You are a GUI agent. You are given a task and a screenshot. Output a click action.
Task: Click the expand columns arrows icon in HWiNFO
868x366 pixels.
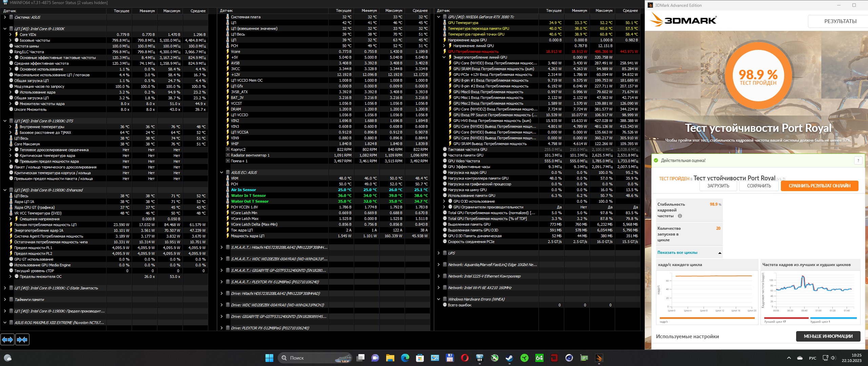(x=7, y=339)
